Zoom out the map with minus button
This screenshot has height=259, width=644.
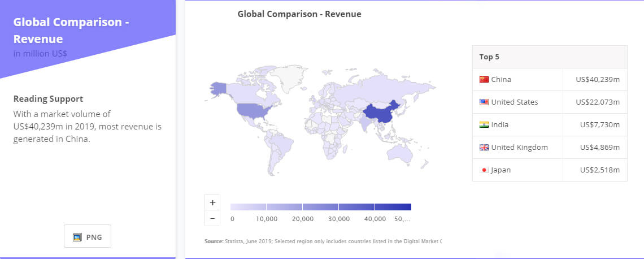[x=212, y=218]
